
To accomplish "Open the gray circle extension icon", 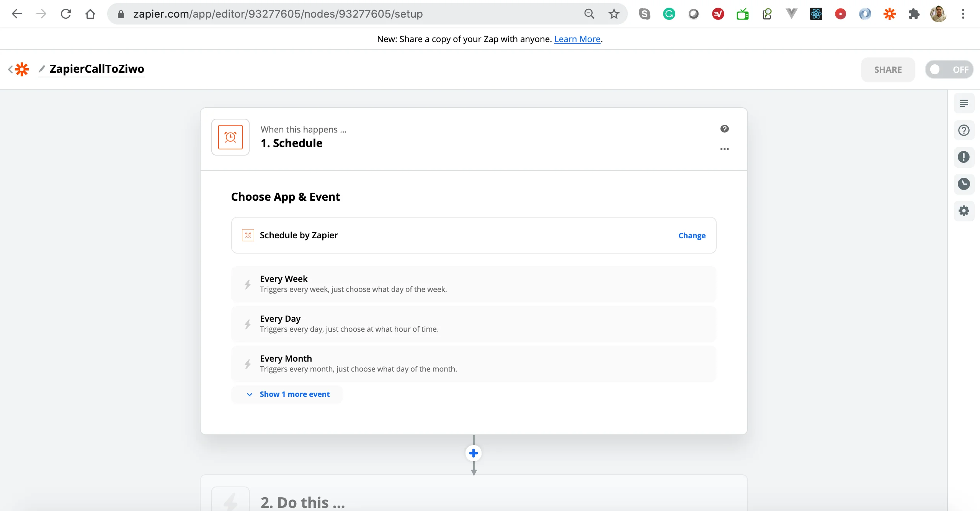I will pyautogui.click(x=694, y=14).
